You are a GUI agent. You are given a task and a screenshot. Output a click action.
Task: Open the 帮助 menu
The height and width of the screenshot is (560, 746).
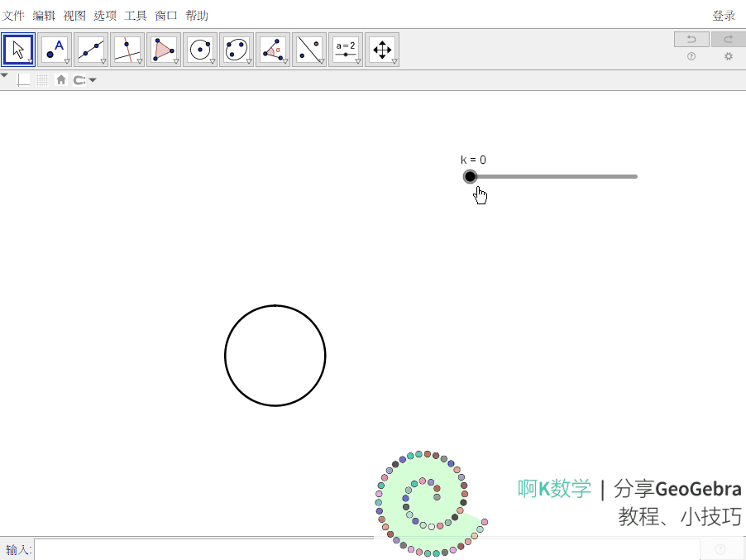tap(197, 16)
